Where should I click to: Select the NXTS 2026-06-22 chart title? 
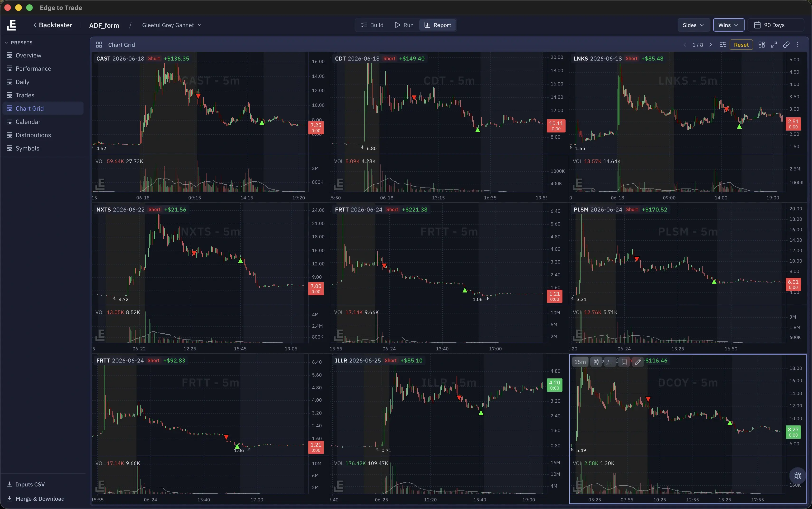pyautogui.click(x=121, y=209)
